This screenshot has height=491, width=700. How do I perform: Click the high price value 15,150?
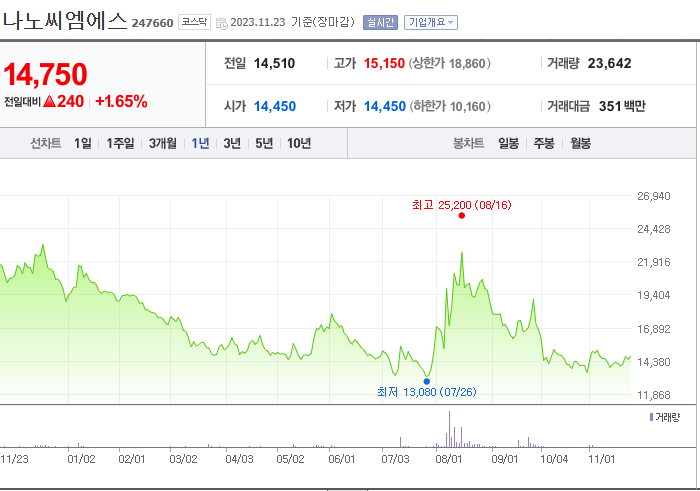pos(384,63)
